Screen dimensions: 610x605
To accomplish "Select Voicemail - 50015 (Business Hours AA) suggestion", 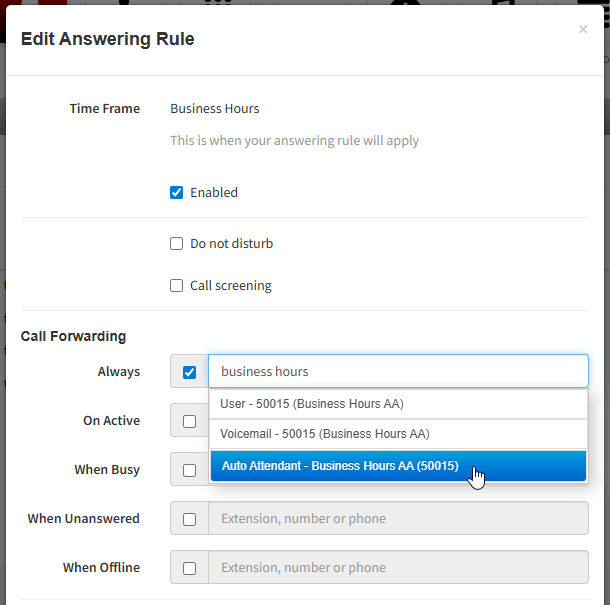I will tap(398, 434).
